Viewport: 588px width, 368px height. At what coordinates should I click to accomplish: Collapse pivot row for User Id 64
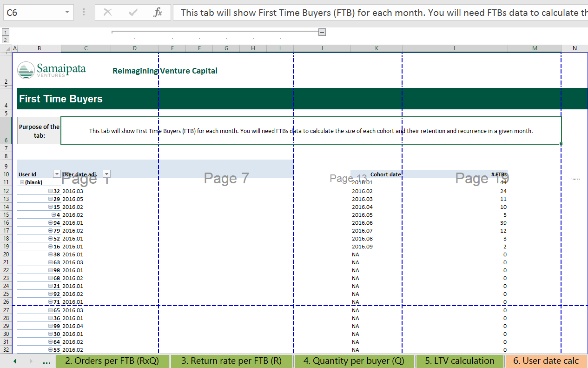[51, 342]
